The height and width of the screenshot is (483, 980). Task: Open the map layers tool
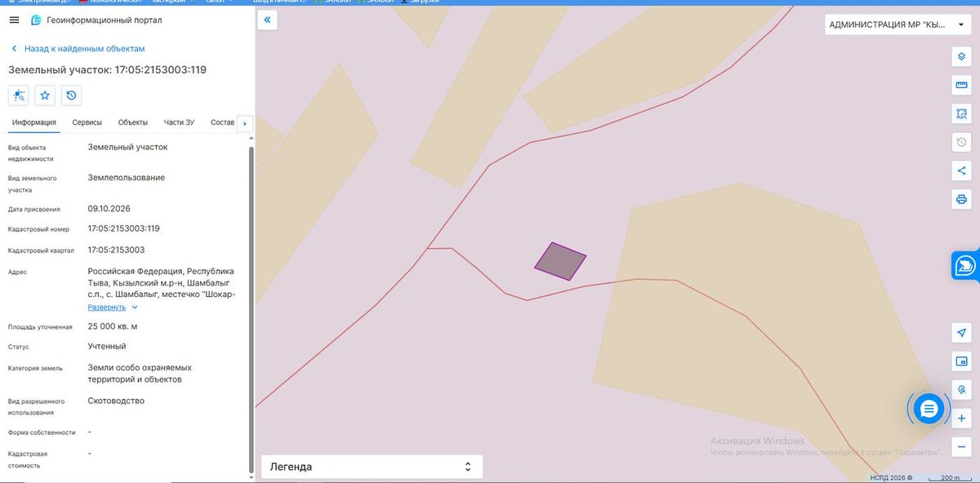point(961,57)
